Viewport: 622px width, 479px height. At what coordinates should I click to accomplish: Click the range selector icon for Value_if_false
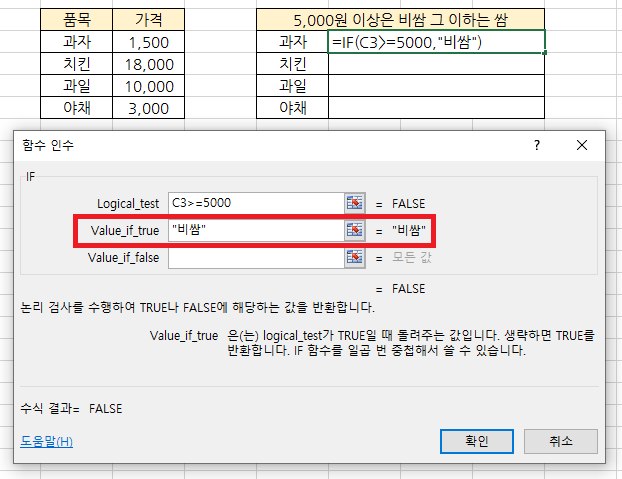coord(355,258)
